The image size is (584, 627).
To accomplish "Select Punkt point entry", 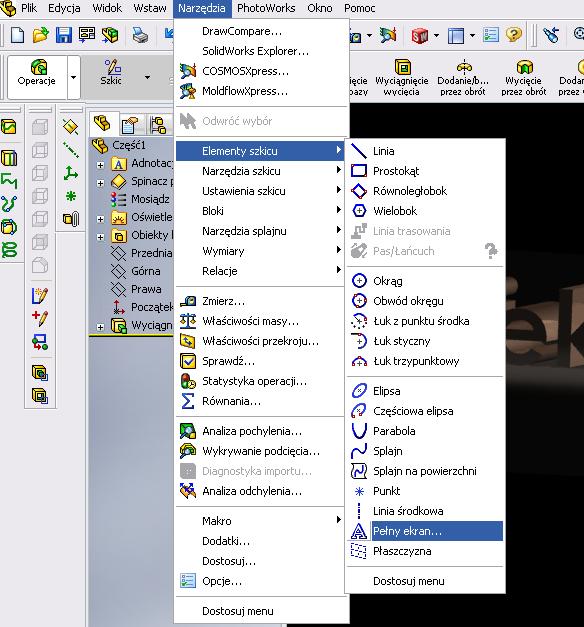I will (x=425, y=491).
